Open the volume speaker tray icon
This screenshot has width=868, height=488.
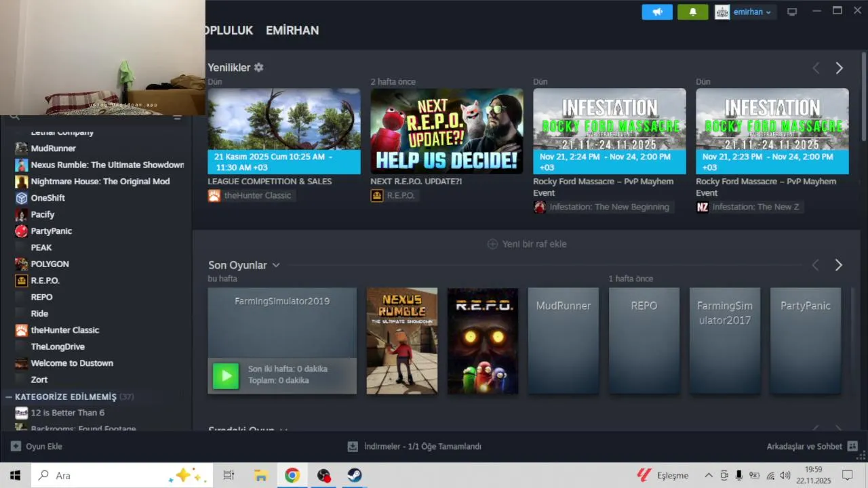pyautogui.click(x=785, y=475)
